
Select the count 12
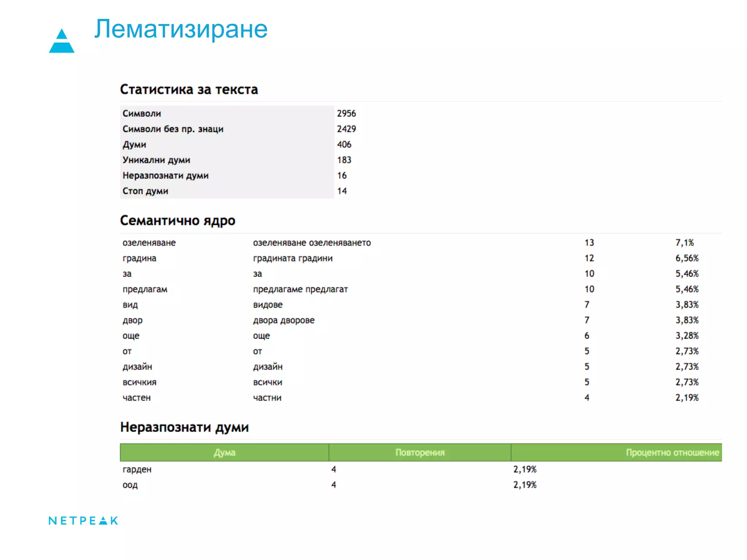[589, 258]
